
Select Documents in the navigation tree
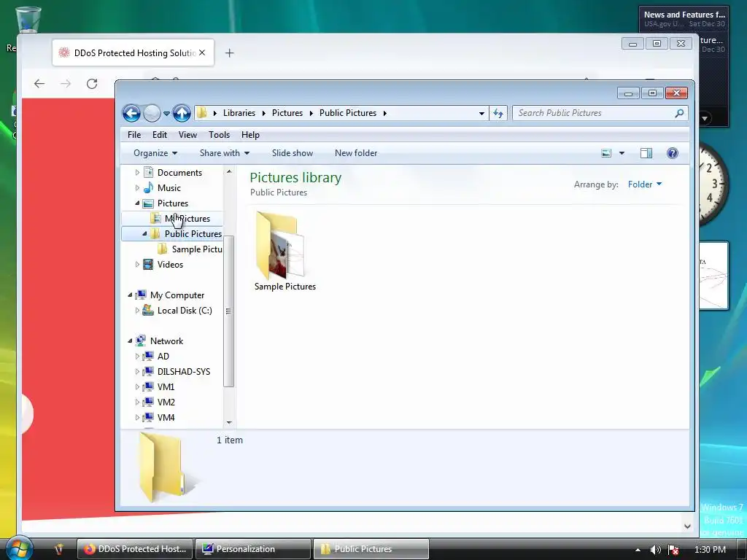(x=179, y=172)
